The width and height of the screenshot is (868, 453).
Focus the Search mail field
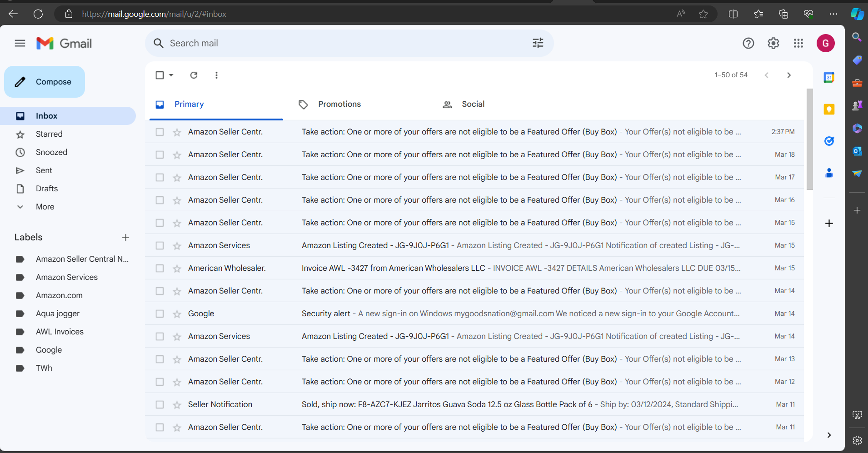349,43
